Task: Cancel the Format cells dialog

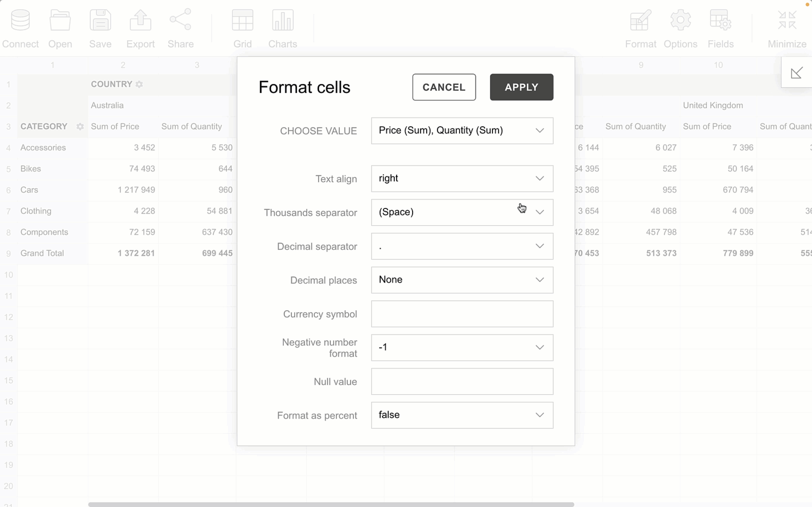Action: tap(443, 87)
